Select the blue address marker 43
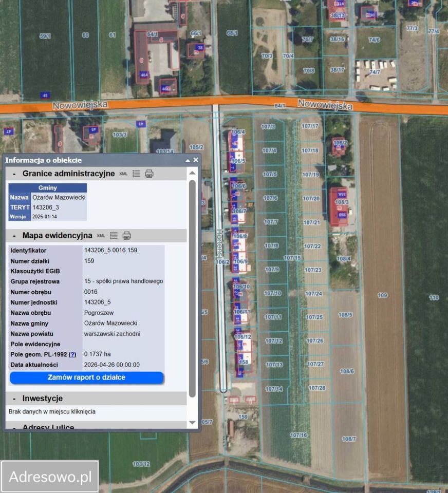Viewport: 448px width, 493px height. click(141, 124)
